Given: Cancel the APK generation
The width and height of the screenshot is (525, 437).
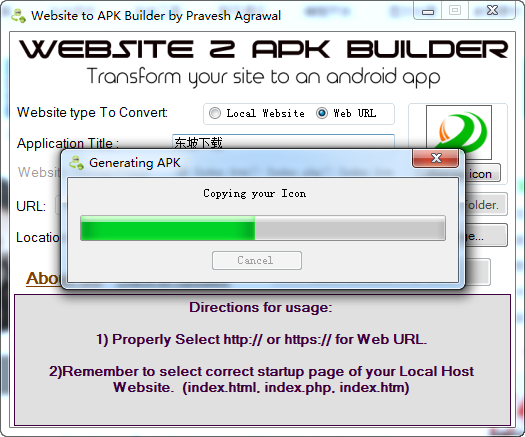Looking at the screenshot, I should 257,261.
